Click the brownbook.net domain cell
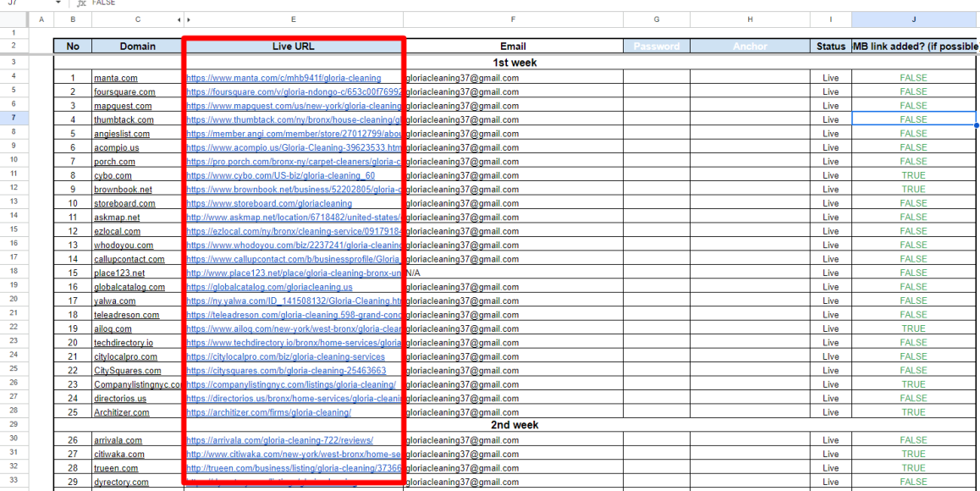Image resolution: width=980 pixels, height=491 pixels. [x=137, y=189]
